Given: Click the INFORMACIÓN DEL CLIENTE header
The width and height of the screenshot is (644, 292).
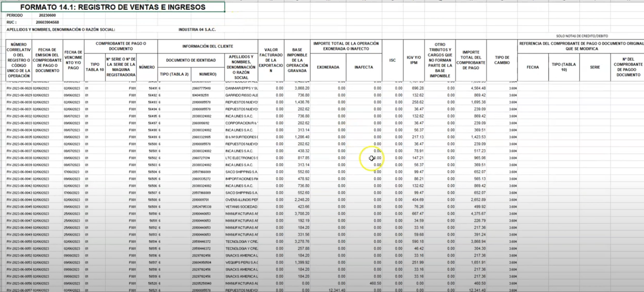Looking at the screenshot, I should tap(208, 46).
